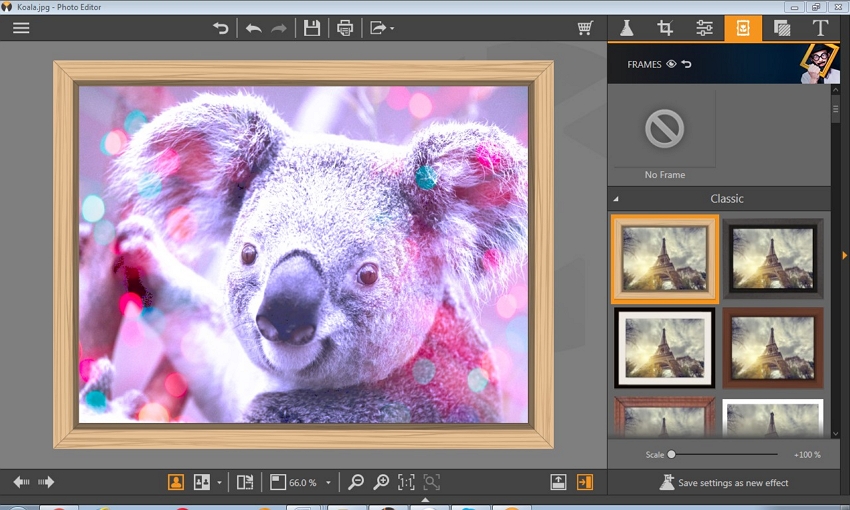850x510 pixels.
Task: Open the shopping cart store
Action: pos(585,28)
